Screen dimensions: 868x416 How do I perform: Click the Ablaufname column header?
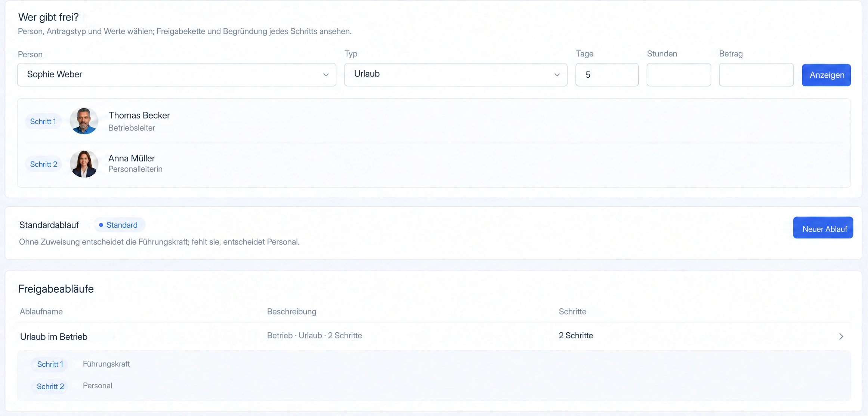[41, 312]
